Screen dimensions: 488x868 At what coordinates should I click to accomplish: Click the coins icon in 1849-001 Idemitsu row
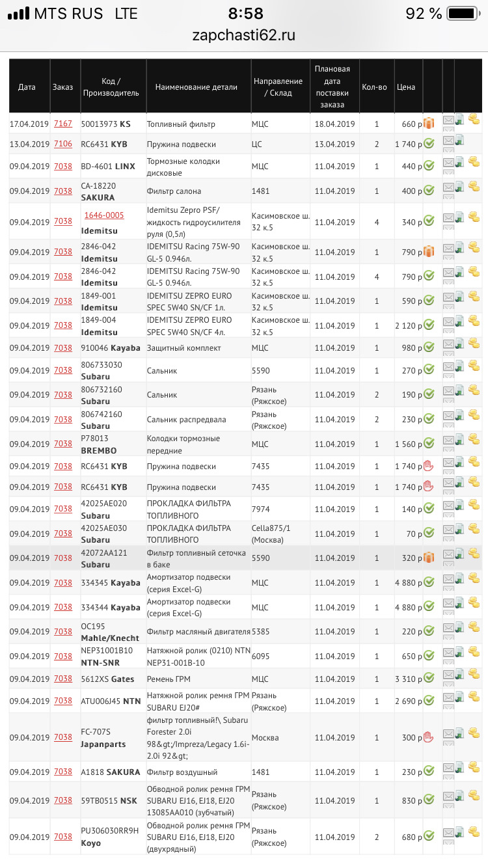click(474, 296)
